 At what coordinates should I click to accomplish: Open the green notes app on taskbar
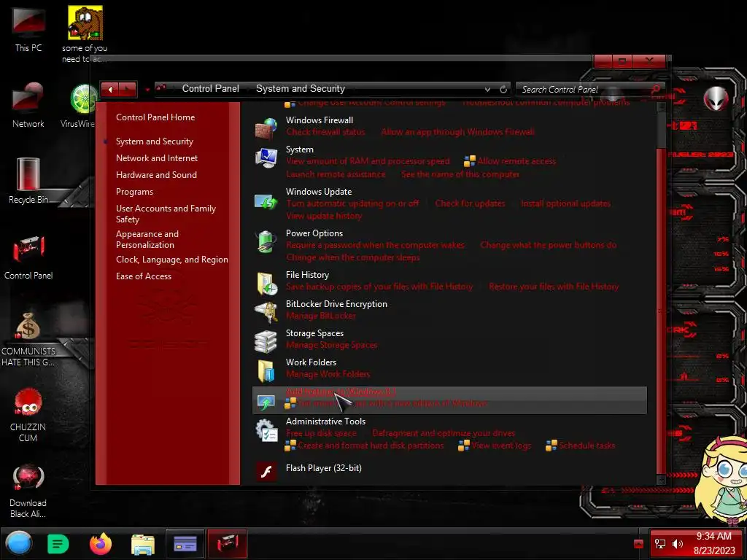pos(58,544)
